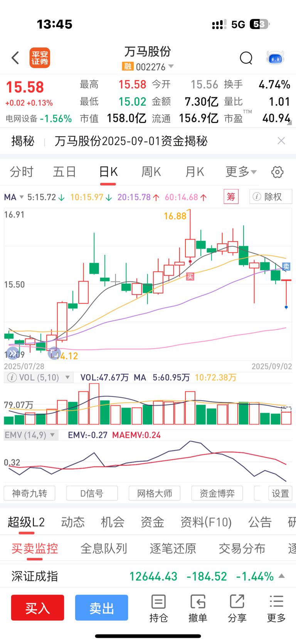Image resolution: width=296 pixels, height=644 pixels.
Task: Tap the floating indicator icon near 4.12
Action: (54, 353)
